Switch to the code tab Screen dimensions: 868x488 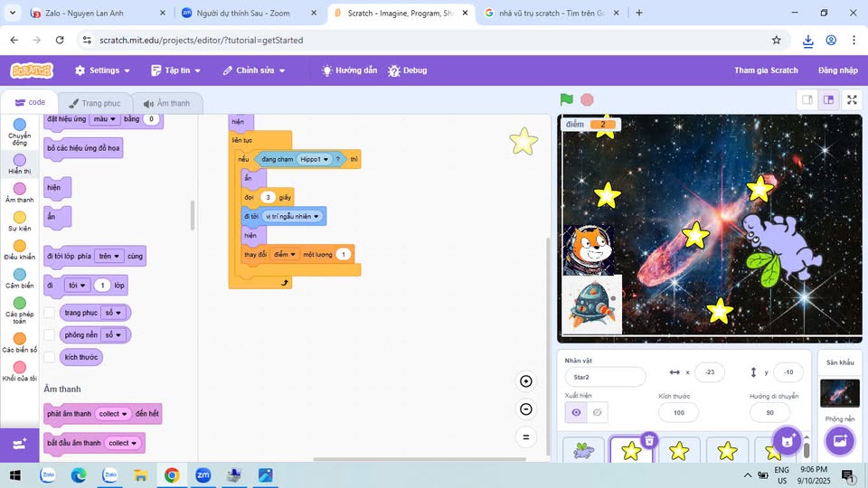click(30, 102)
